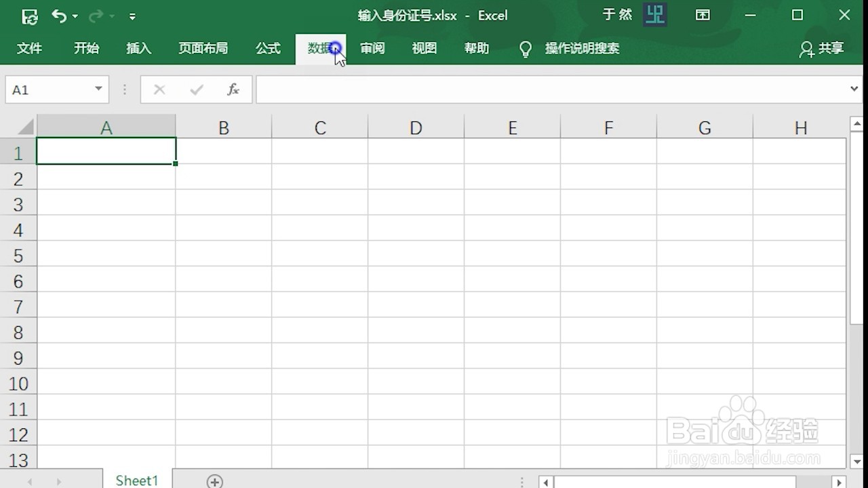Open Ribbon Display Options in the title bar
The image size is (868, 488).
coord(703,15)
